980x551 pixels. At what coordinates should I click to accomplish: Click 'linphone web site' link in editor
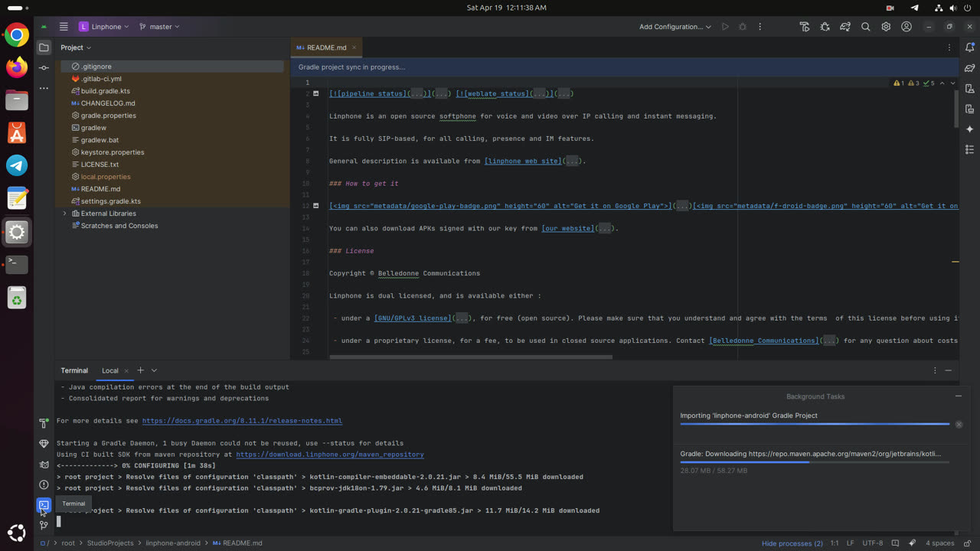(523, 161)
